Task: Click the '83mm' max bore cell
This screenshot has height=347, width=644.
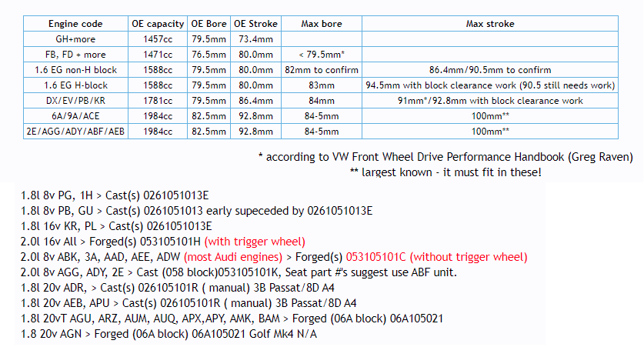Action: click(x=322, y=85)
